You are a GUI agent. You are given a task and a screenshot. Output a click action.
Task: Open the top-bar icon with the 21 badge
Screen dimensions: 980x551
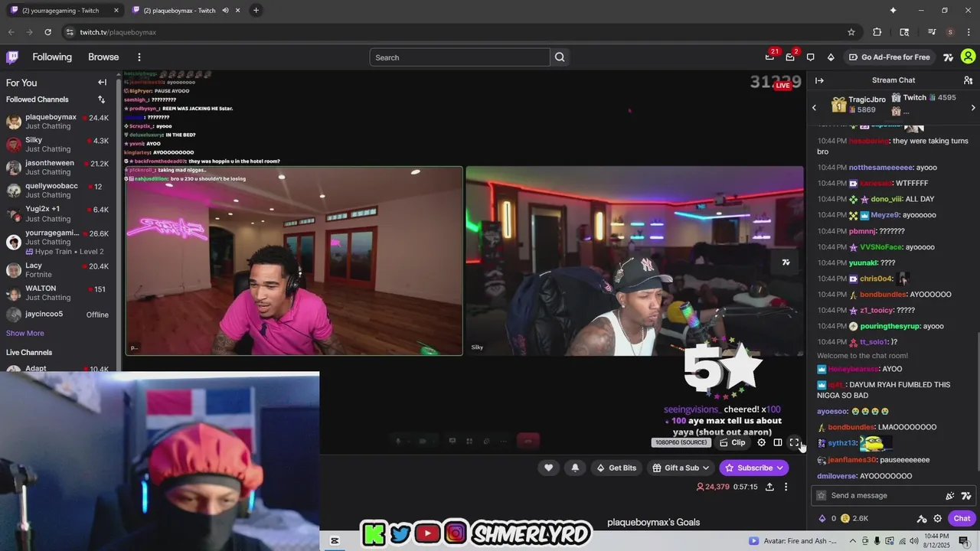click(769, 57)
